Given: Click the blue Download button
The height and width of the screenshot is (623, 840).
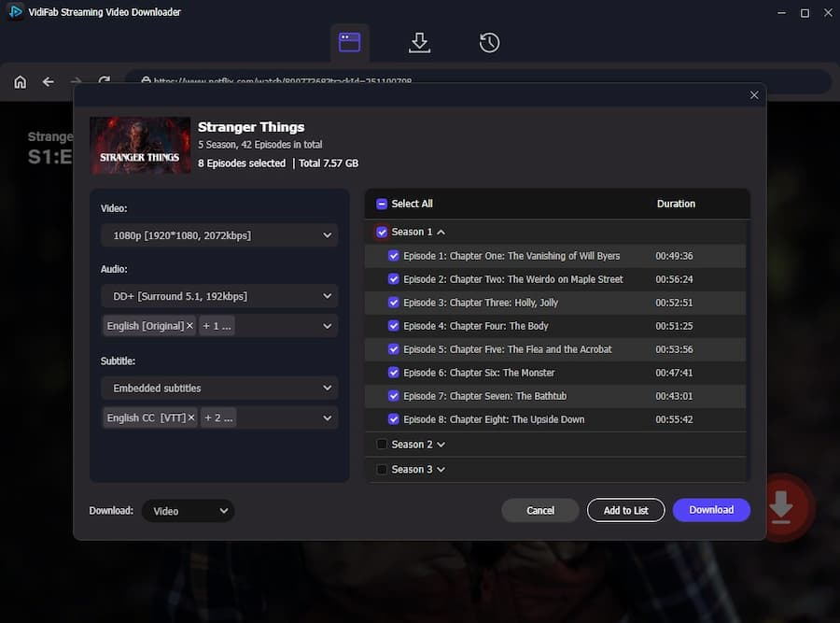Looking at the screenshot, I should (x=711, y=509).
